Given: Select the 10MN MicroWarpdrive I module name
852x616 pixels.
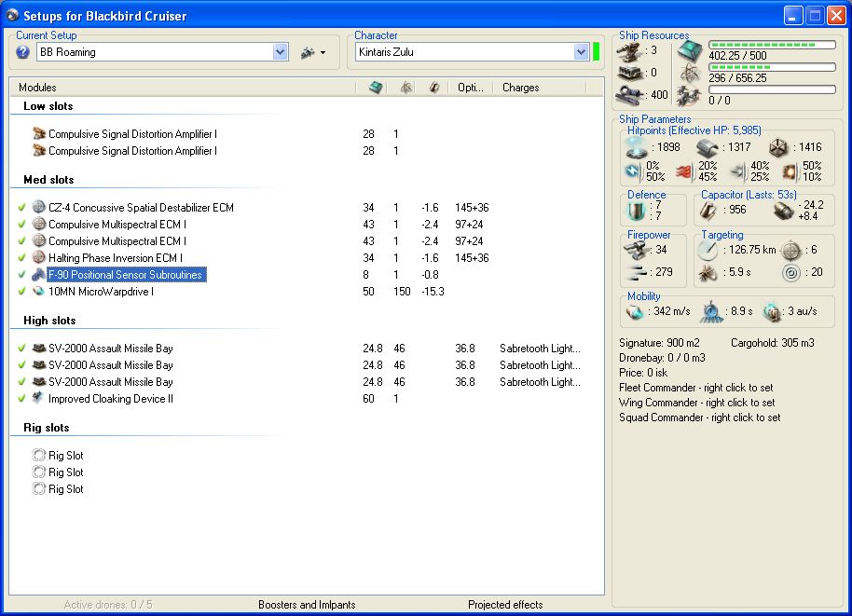Looking at the screenshot, I should [101, 292].
